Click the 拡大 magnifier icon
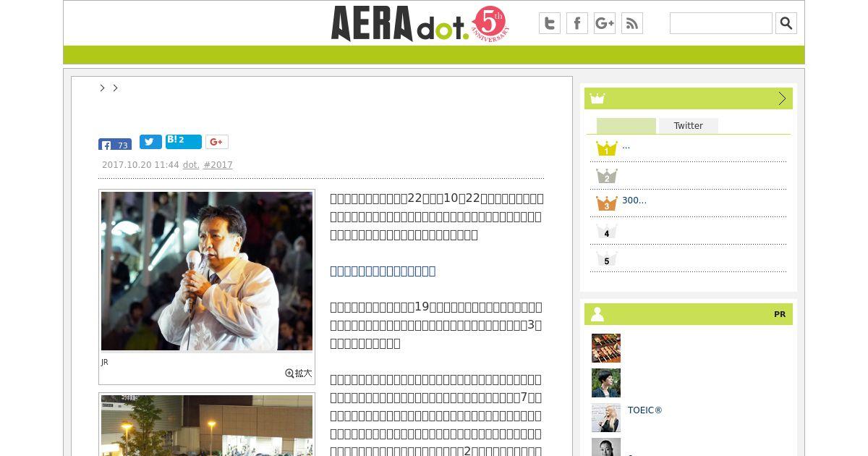This screenshot has width=868, height=456. tap(299, 373)
